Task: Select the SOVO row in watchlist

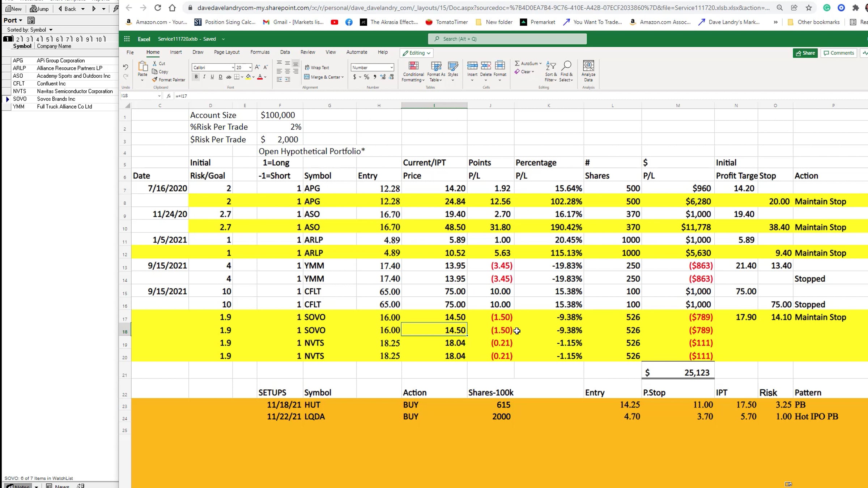Action: (60, 99)
